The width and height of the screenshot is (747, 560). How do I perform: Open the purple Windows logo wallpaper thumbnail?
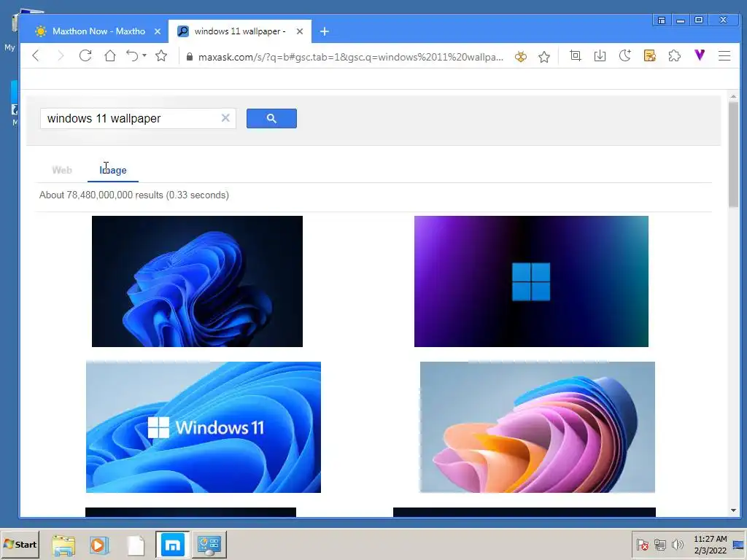coord(531,281)
